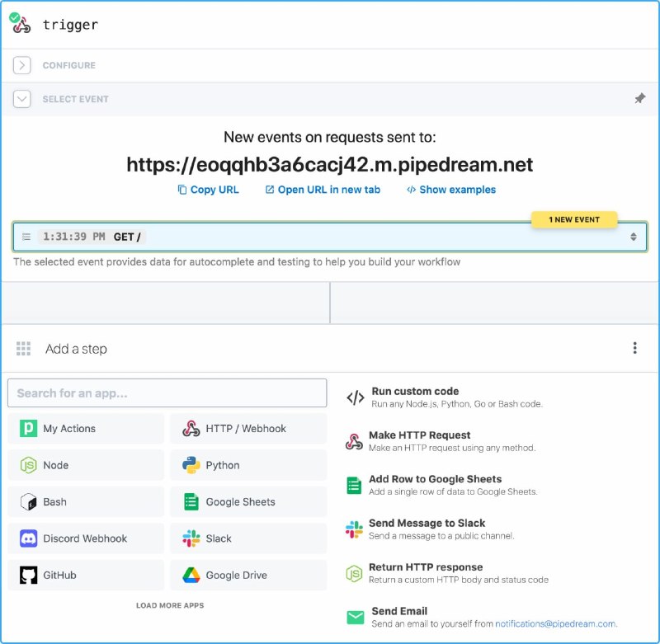Click the Return HTTP response action
Image resolution: width=660 pixels, height=644 pixels.
[x=446, y=573]
